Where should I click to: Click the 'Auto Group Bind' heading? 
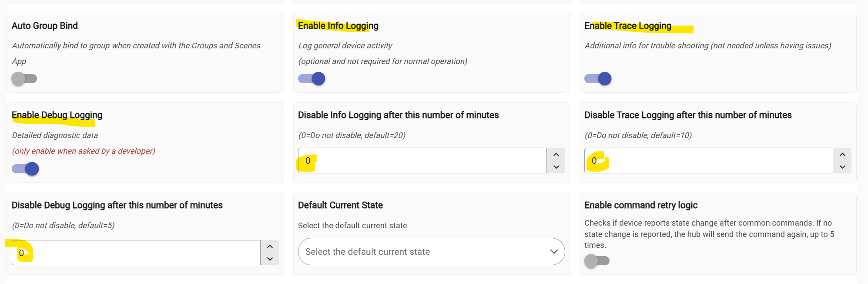[x=45, y=26]
